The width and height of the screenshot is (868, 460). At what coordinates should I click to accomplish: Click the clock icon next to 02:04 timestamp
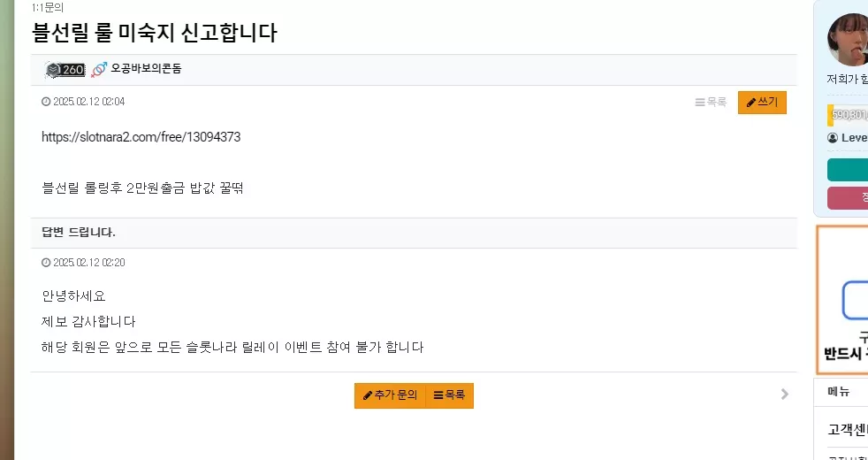coord(46,102)
